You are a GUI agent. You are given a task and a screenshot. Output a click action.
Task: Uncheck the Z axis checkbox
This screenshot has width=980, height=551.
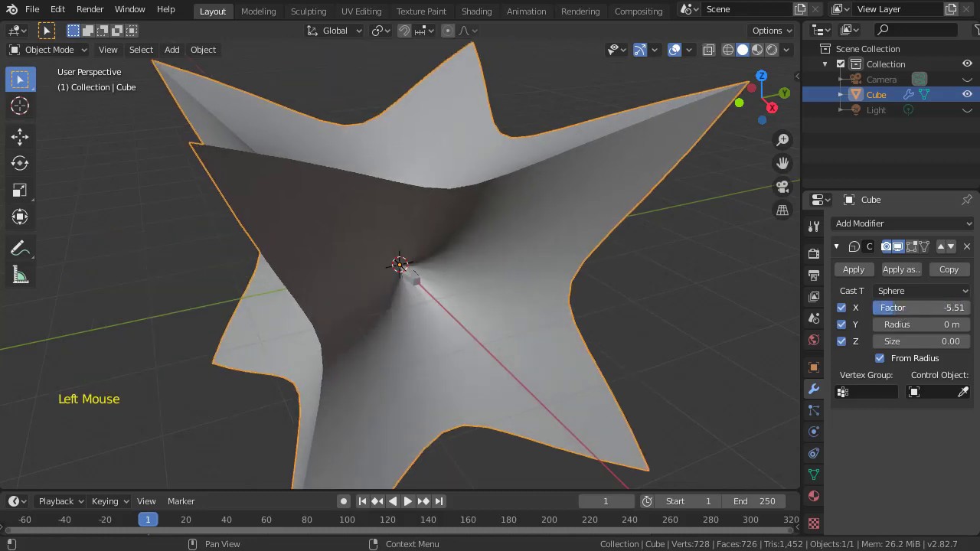841,341
